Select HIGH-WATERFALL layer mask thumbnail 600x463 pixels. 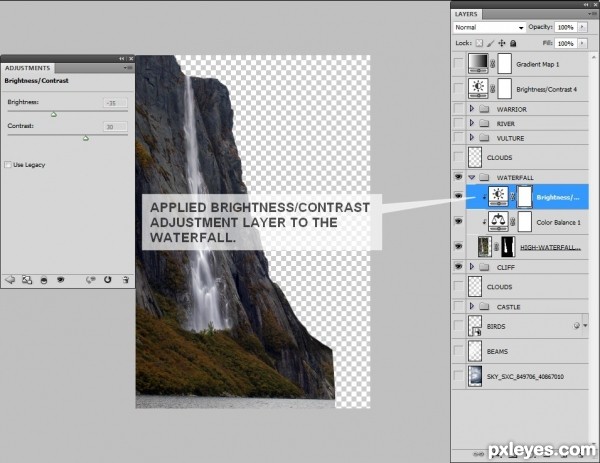(x=508, y=247)
